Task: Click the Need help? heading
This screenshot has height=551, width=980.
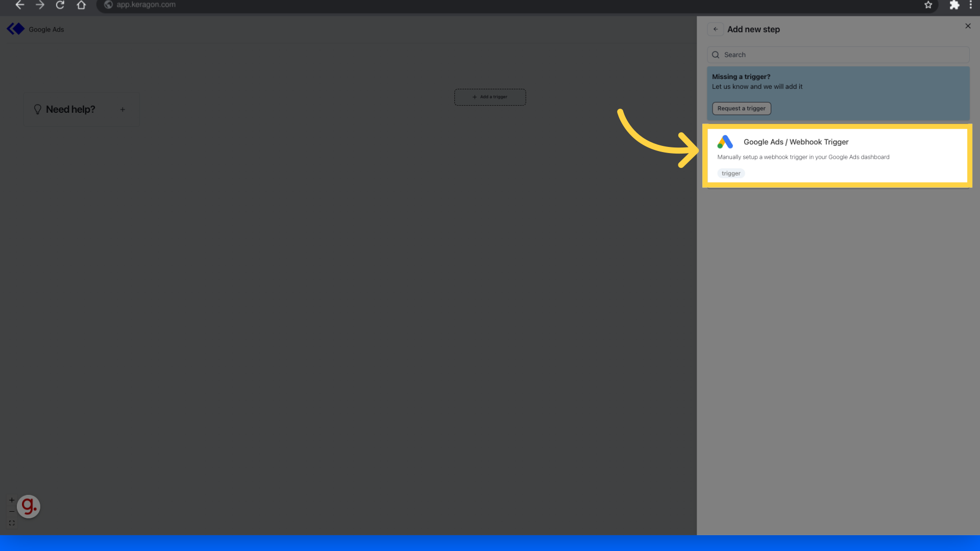Action: [70, 110]
